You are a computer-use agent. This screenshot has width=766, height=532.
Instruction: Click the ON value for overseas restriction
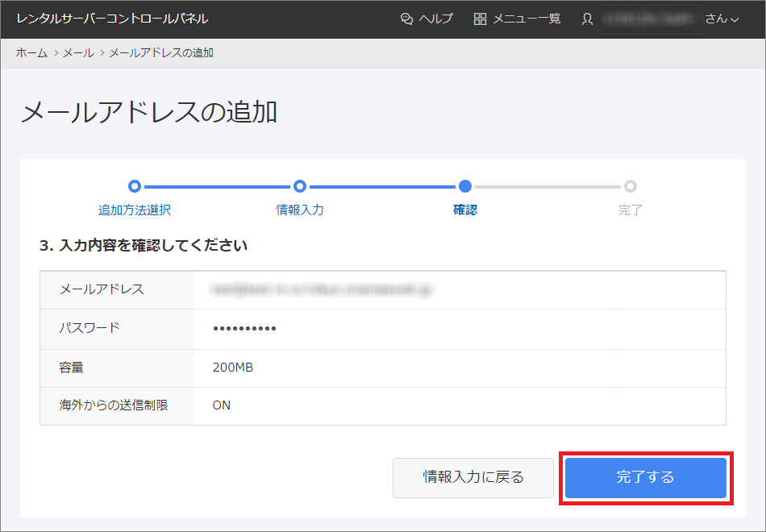[221, 405]
